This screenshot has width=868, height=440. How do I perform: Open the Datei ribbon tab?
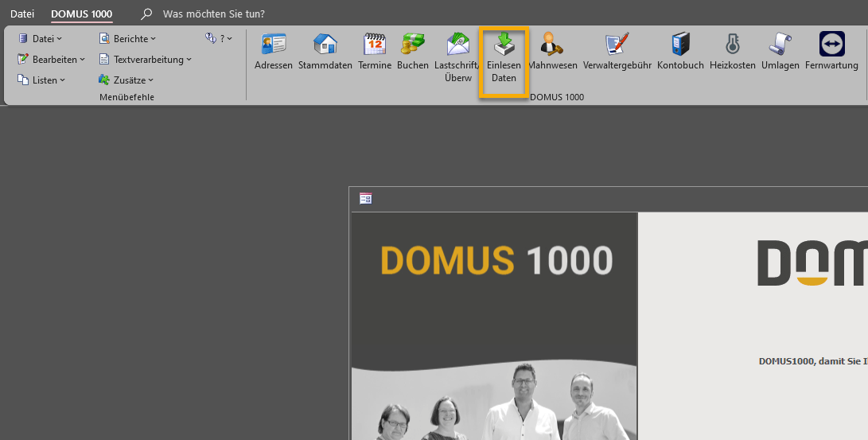coord(22,14)
